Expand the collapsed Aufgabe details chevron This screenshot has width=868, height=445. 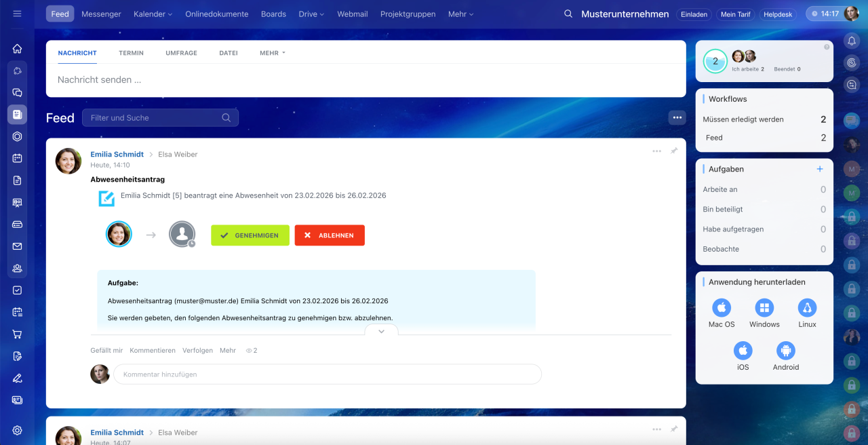point(381,331)
